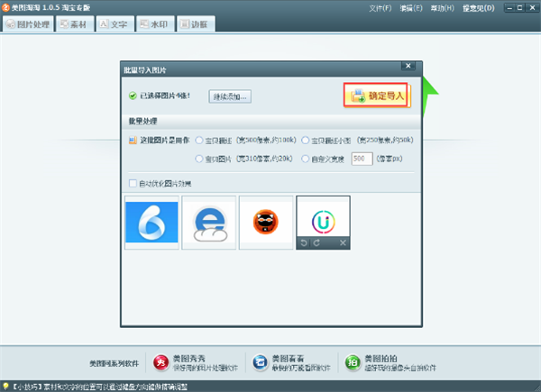
Task: Switch to the 水印 watermark tab
Action: tap(156, 23)
